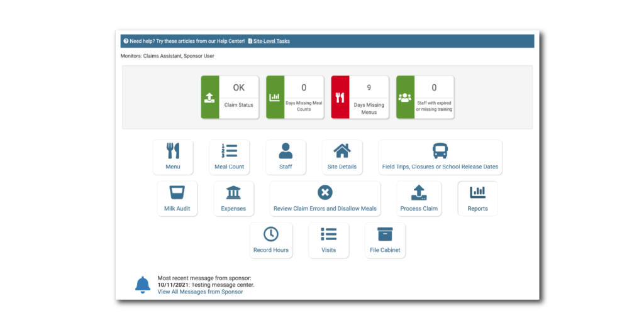This screenshot has height=330, width=644.
Task: Open the Menu fork-and-knife tile icon
Action: click(173, 151)
